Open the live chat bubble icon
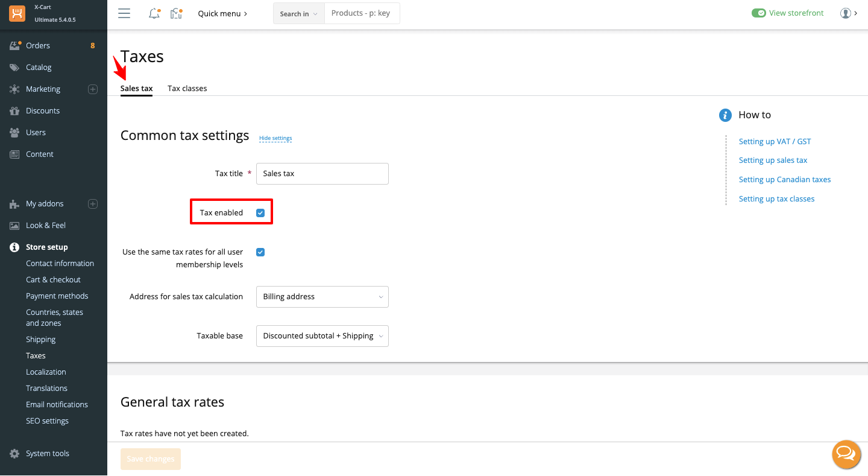 846,454
